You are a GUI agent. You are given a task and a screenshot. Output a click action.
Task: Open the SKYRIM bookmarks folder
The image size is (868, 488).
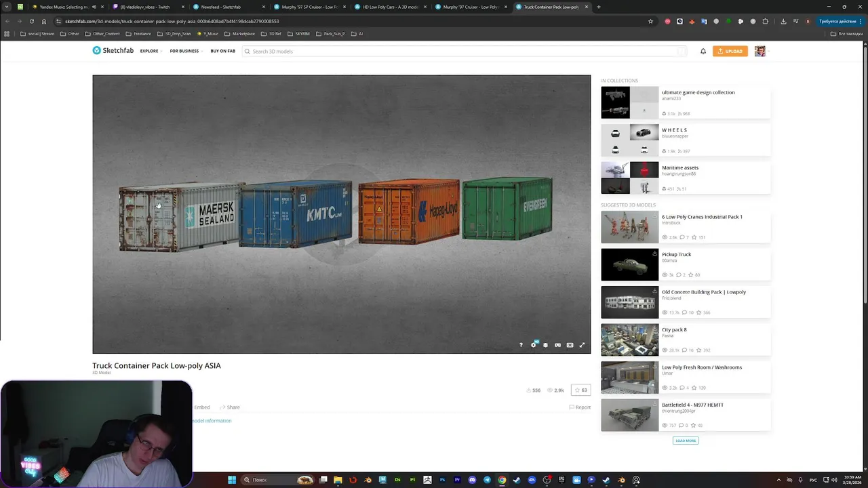pos(298,34)
